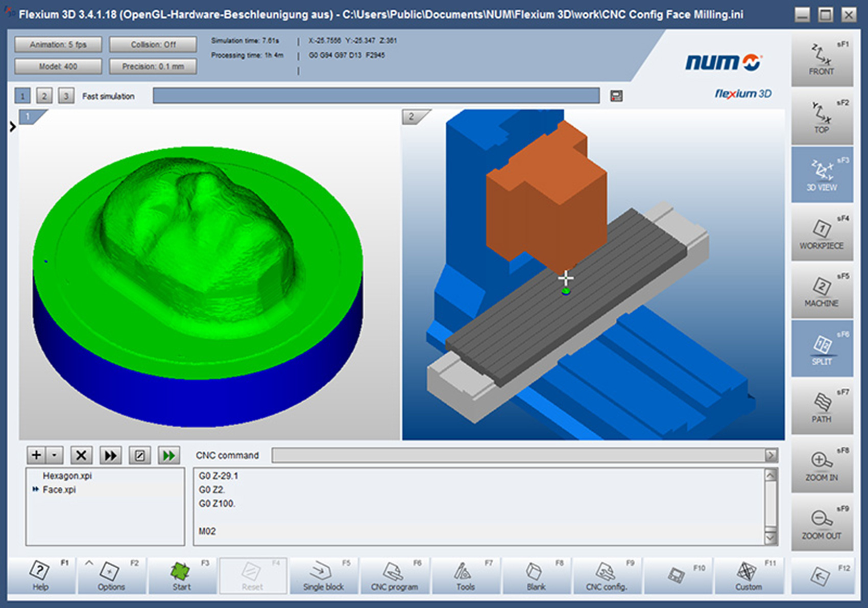Switch to TOP view
The image size is (868, 608).
[822, 116]
